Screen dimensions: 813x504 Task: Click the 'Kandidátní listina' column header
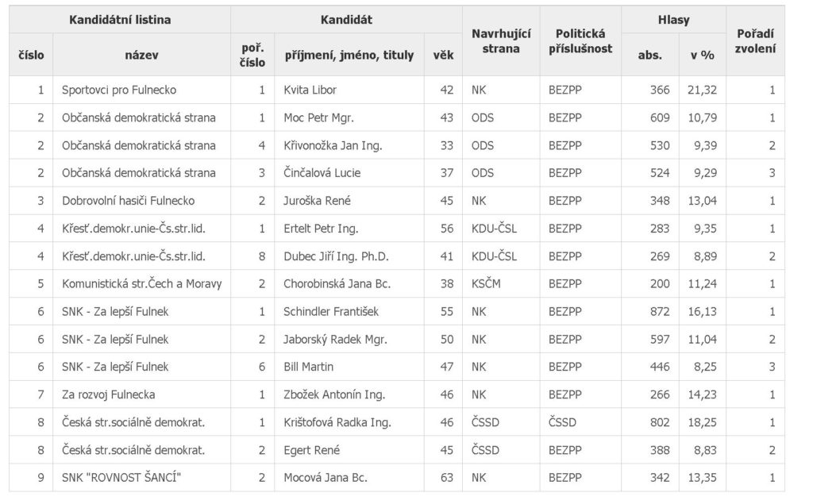120,20
